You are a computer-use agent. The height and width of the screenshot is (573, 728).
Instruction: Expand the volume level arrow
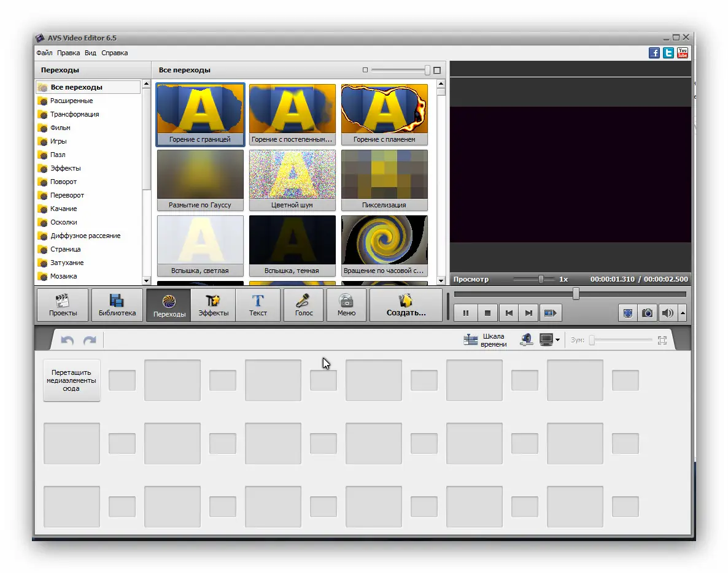click(x=683, y=313)
